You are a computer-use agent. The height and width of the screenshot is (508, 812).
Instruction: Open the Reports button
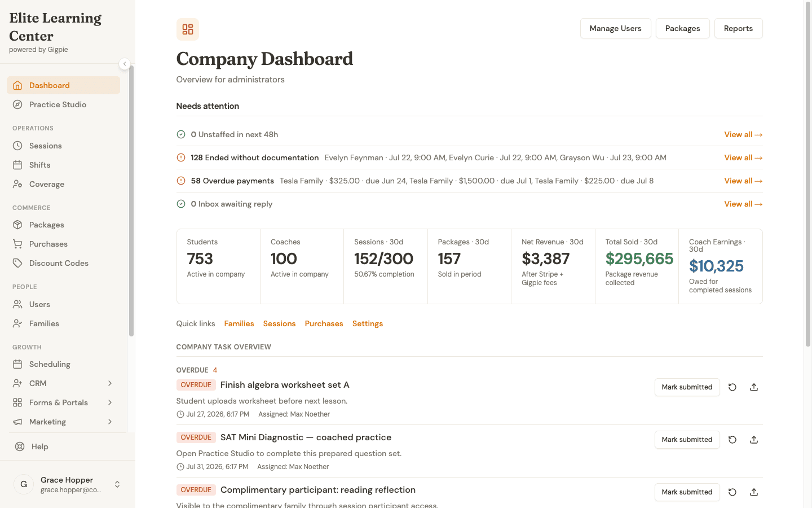(x=738, y=28)
